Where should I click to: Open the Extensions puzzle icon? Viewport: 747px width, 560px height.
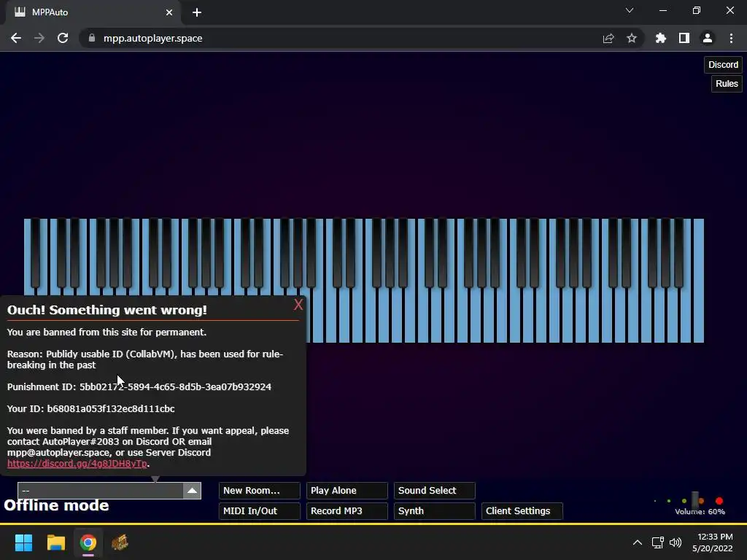click(661, 38)
